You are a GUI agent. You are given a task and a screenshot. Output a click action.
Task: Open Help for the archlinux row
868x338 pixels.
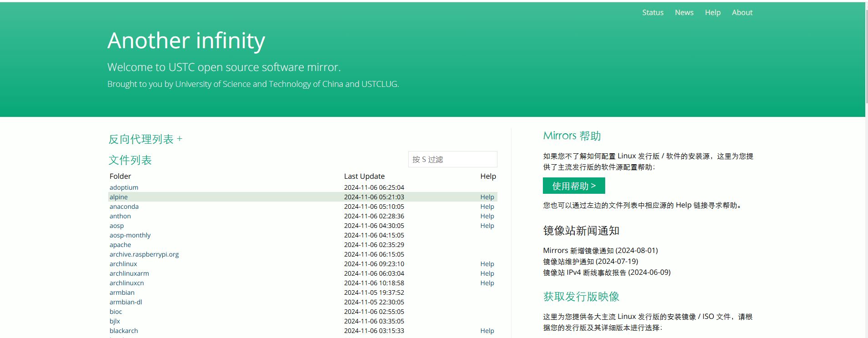coord(487,264)
